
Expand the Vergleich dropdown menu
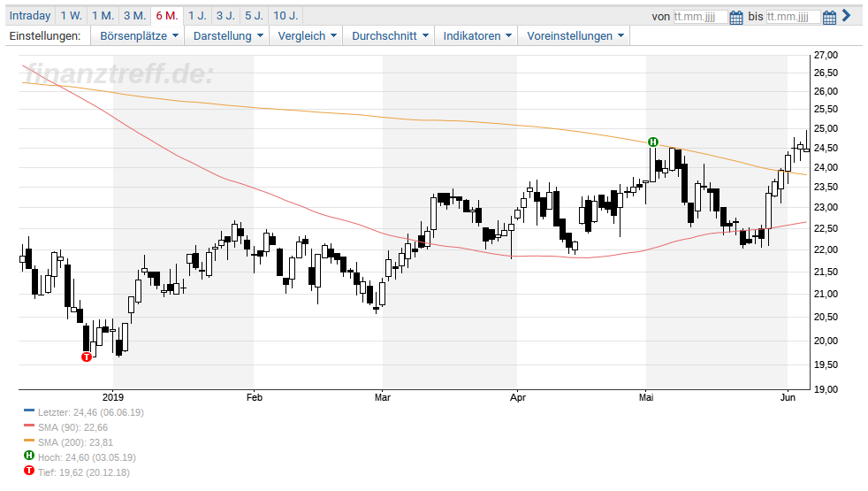coord(306,35)
